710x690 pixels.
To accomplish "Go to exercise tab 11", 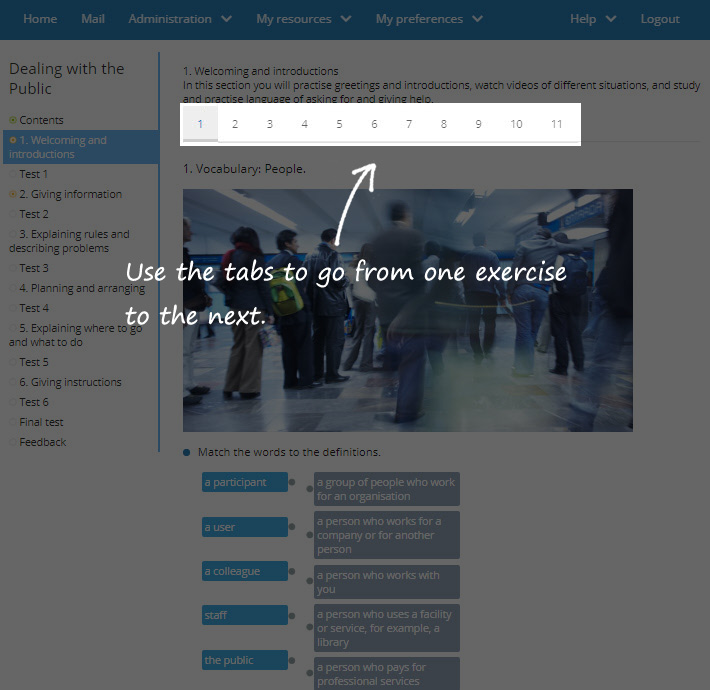I will pyautogui.click(x=556, y=124).
